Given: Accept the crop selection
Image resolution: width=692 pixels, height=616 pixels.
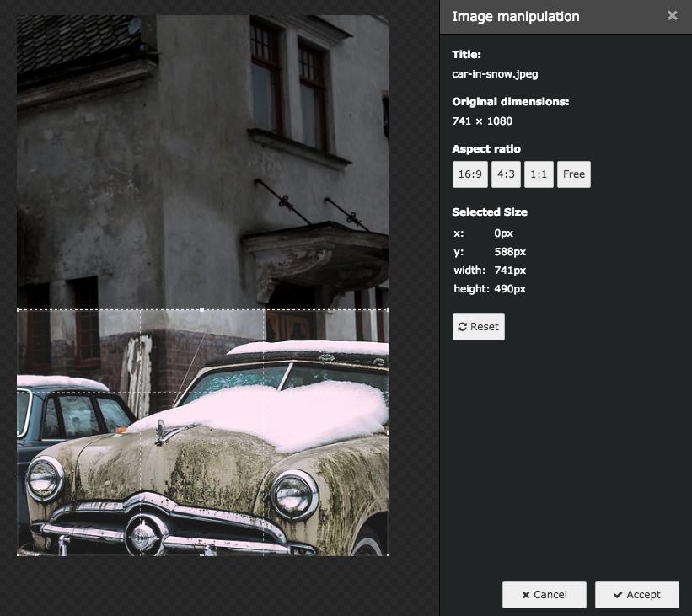Looking at the screenshot, I should pyautogui.click(x=637, y=595).
